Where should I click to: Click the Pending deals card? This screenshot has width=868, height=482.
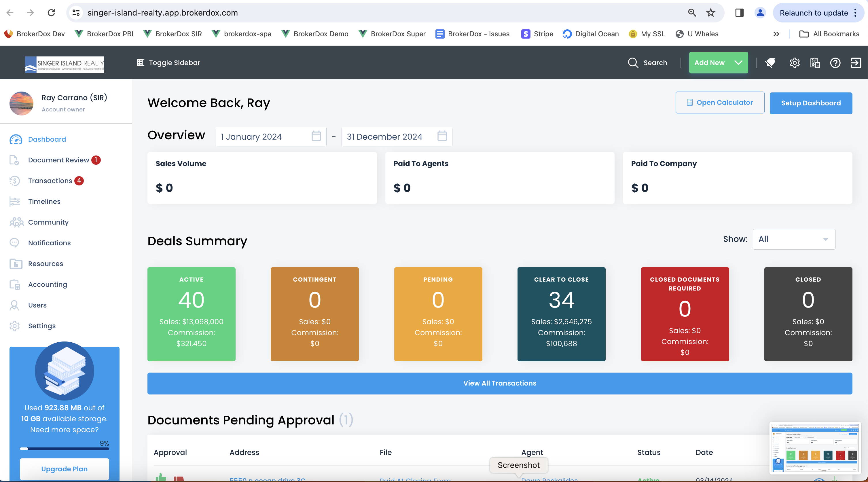438,314
